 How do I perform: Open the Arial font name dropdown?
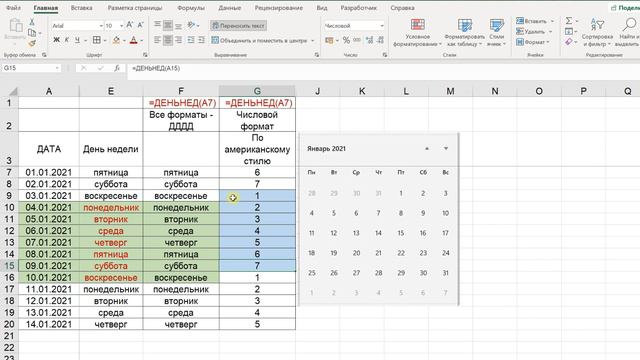coord(101,25)
